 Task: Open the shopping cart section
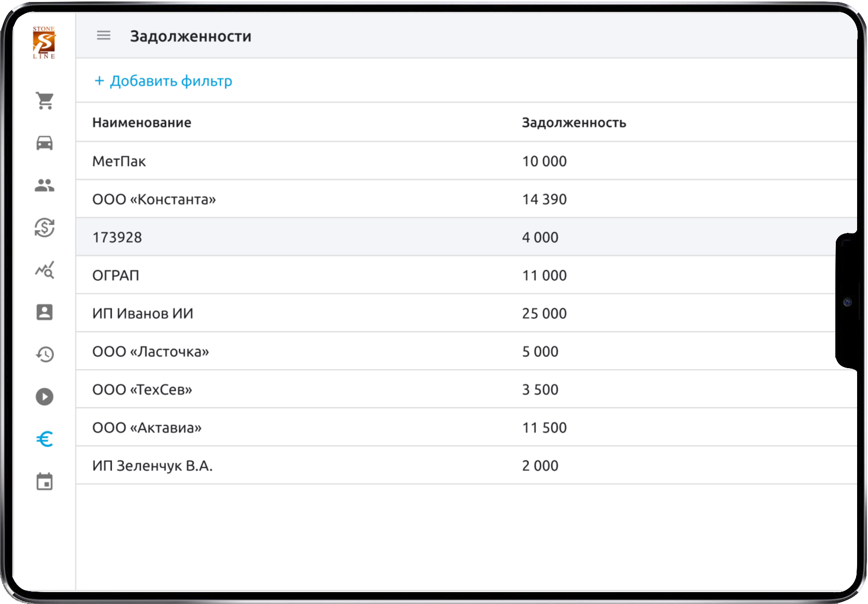point(45,100)
